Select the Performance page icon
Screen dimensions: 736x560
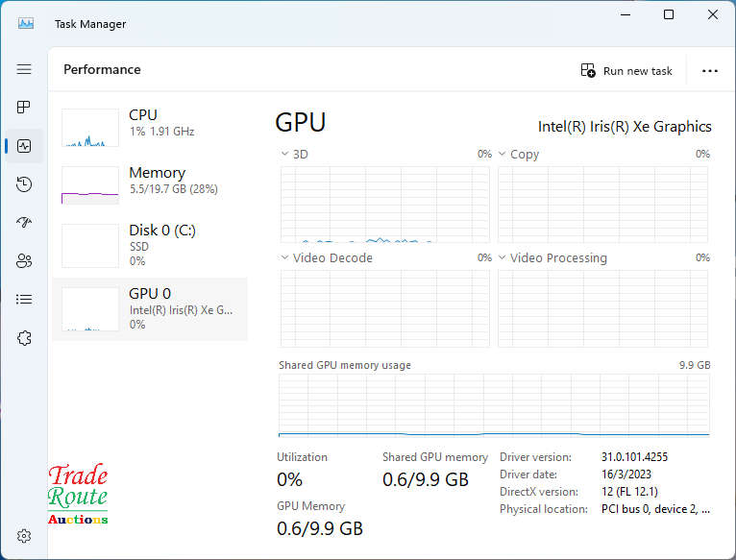[x=24, y=146]
